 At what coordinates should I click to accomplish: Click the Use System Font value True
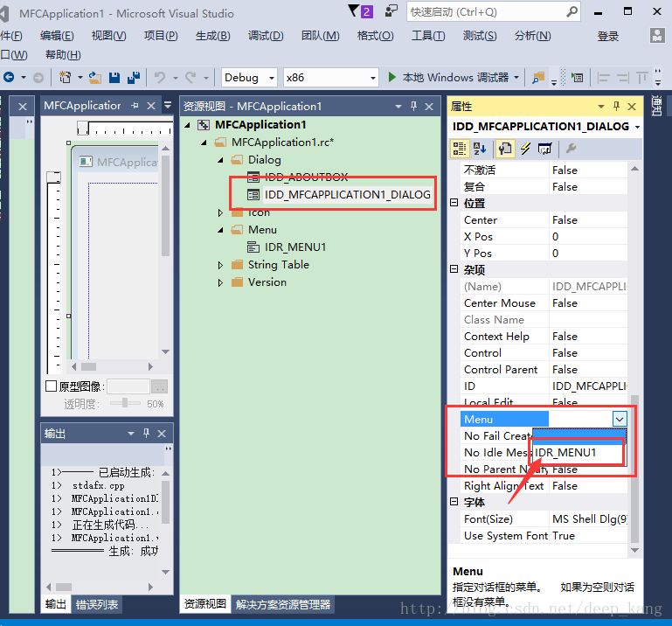588,536
